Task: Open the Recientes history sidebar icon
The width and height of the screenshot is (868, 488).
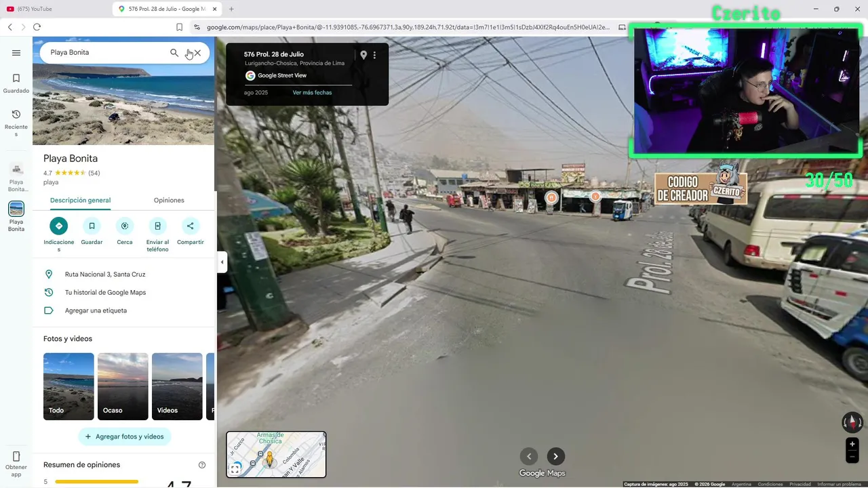Action: point(16,123)
